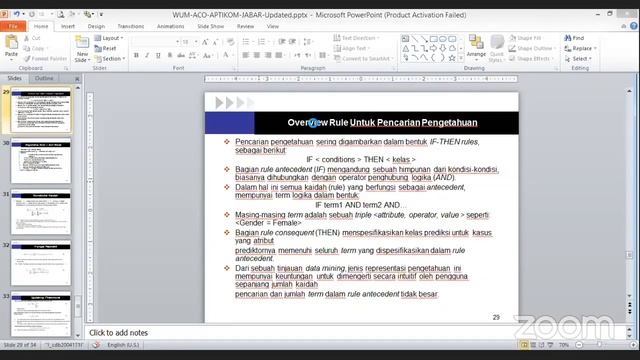Click Convert to SmartArt
Screen dimensions: 640x360
coord(363,59)
